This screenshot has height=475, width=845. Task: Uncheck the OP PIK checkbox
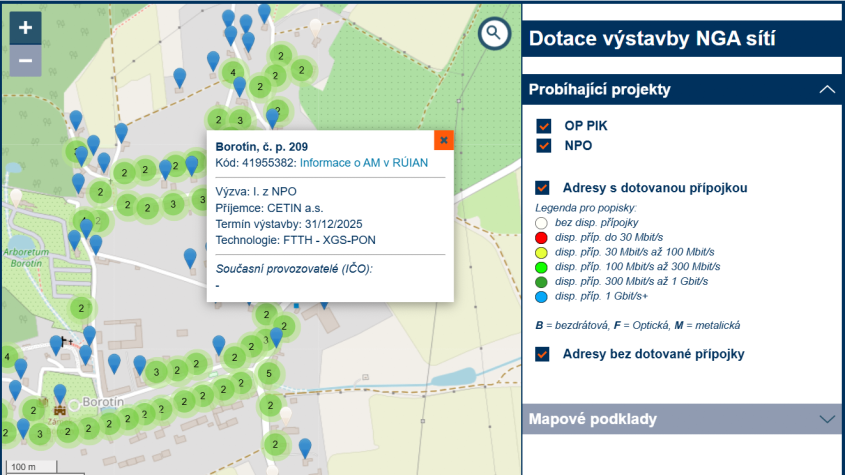tap(544, 126)
